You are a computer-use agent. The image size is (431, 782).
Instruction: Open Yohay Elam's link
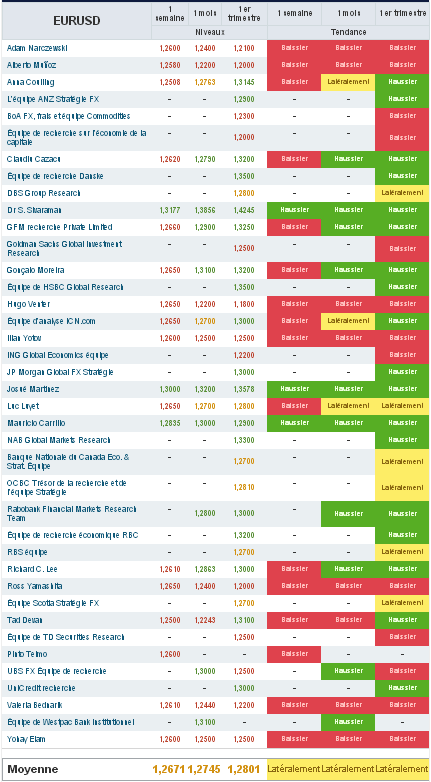point(26,739)
